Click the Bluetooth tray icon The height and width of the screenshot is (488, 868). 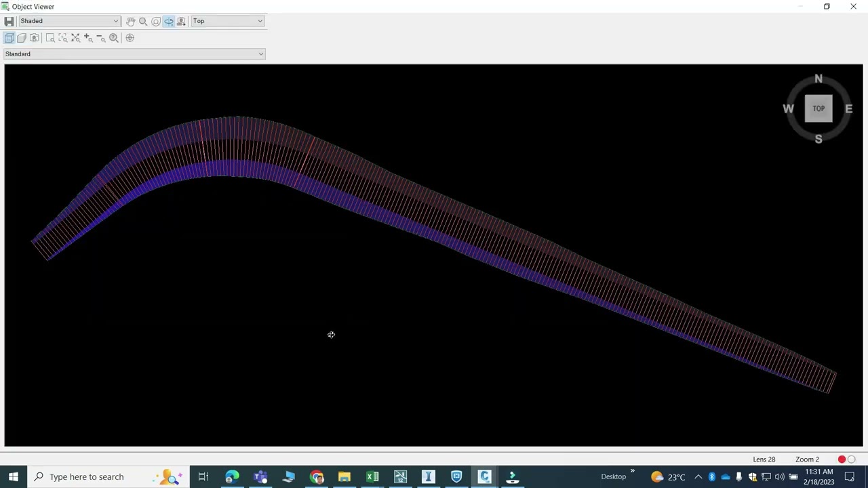711,476
